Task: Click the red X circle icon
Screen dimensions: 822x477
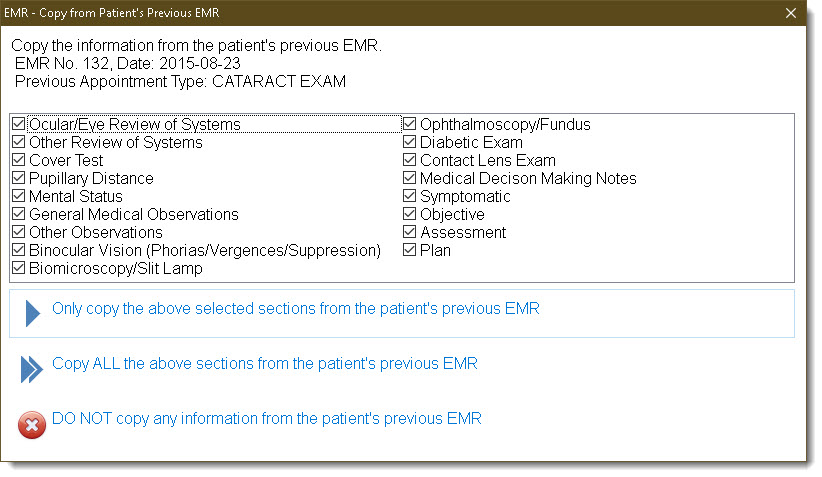Action: (x=32, y=425)
